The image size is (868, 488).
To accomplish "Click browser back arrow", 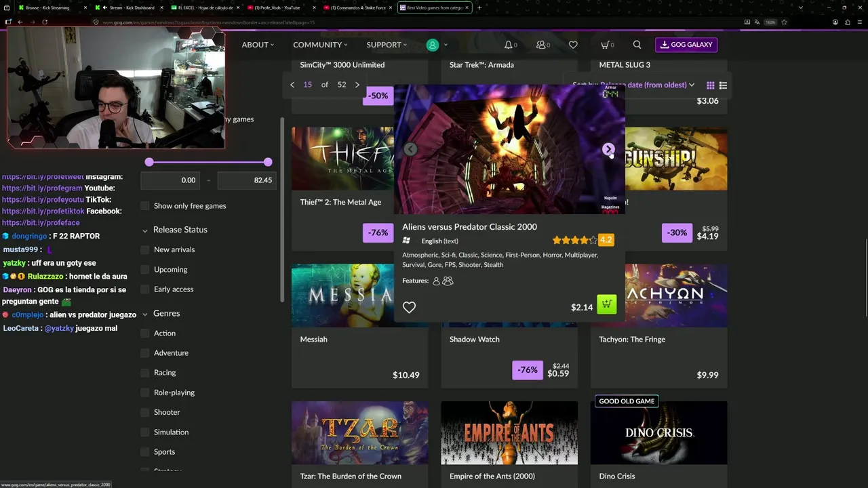I will click(20, 22).
